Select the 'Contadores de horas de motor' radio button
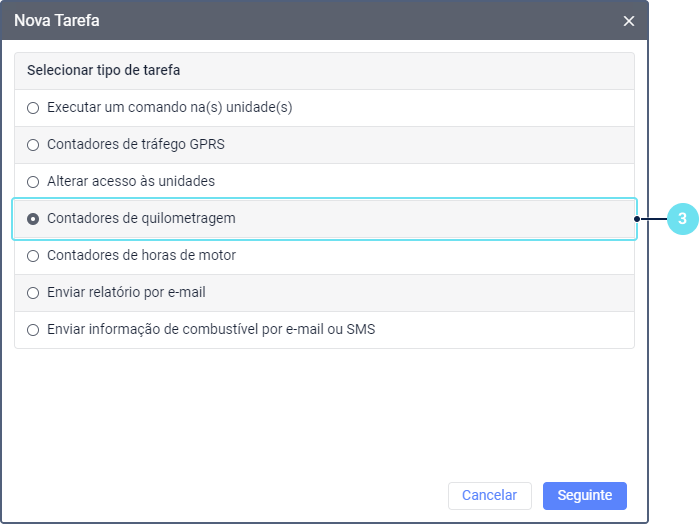The image size is (699, 524). click(33, 256)
